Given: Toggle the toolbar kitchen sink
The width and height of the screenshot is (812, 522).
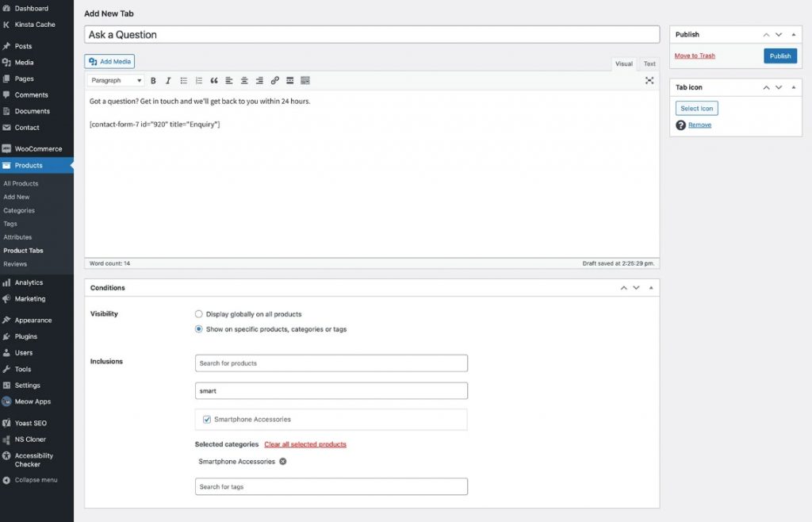Looking at the screenshot, I should tap(305, 81).
